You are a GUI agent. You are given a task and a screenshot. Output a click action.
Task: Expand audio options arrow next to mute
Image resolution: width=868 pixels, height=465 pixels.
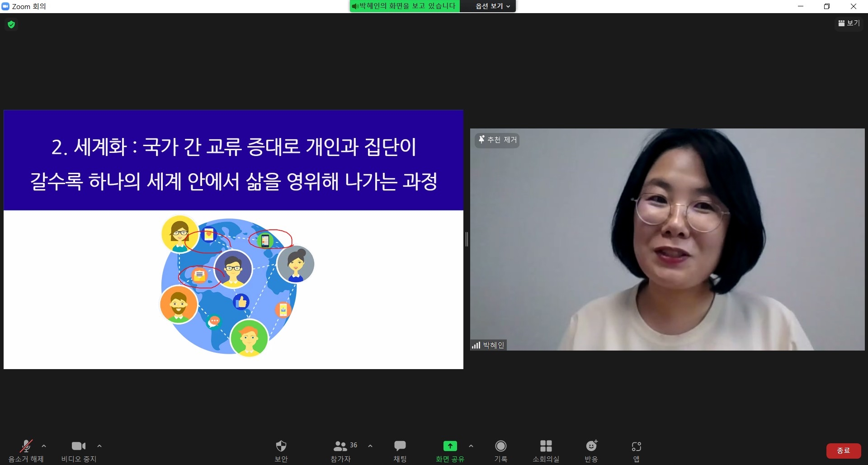pos(44,446)
